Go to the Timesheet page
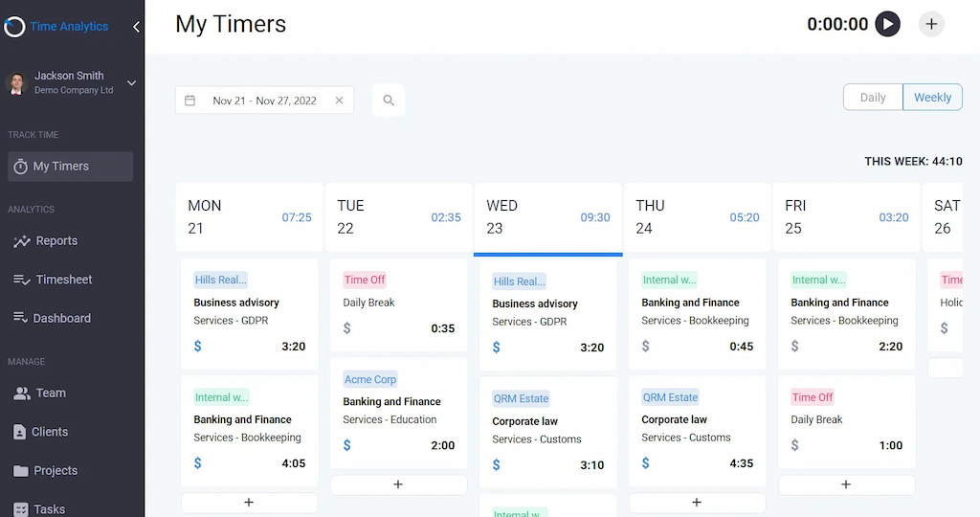The image size is (980, 517). pos(53,280)
